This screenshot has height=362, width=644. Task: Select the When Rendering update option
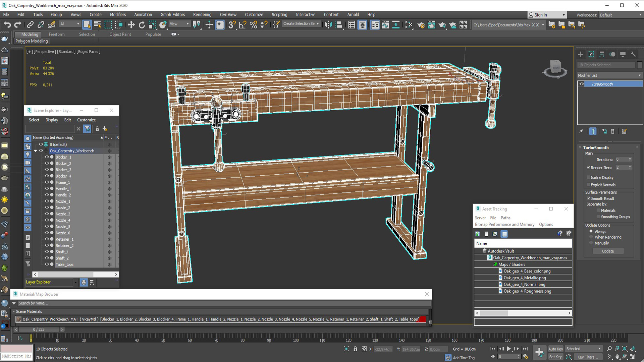point(591,237)
